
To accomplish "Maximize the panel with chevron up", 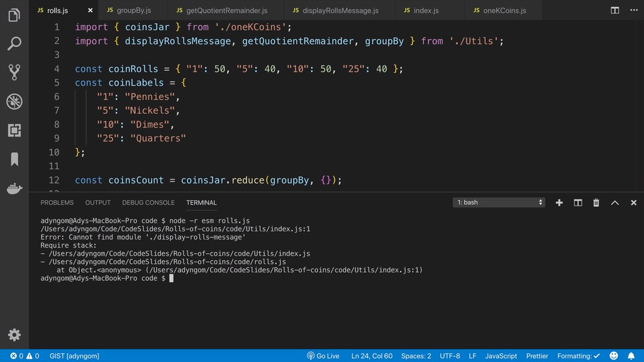I will (x=615, y=202).
